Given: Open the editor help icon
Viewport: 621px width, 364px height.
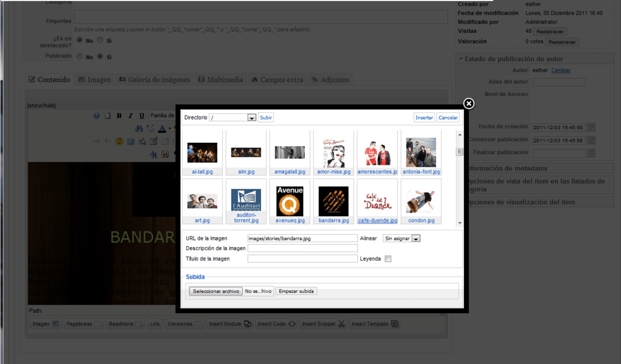Looking at the screenshot, I should coord(97,116).
